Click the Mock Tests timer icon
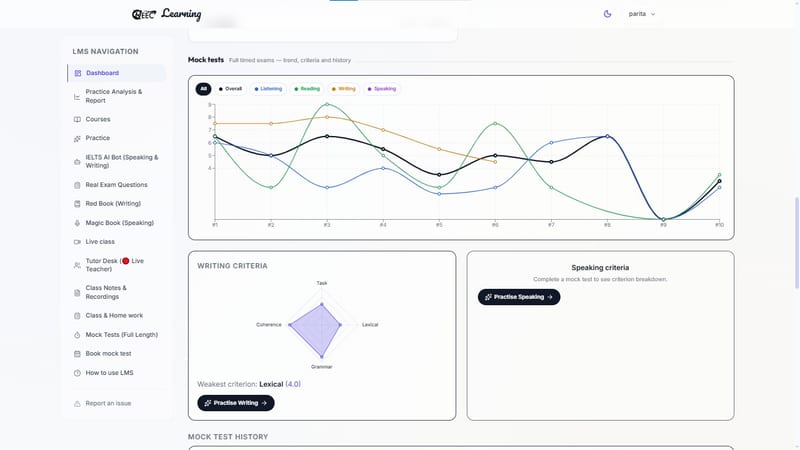 pos(77,335)
